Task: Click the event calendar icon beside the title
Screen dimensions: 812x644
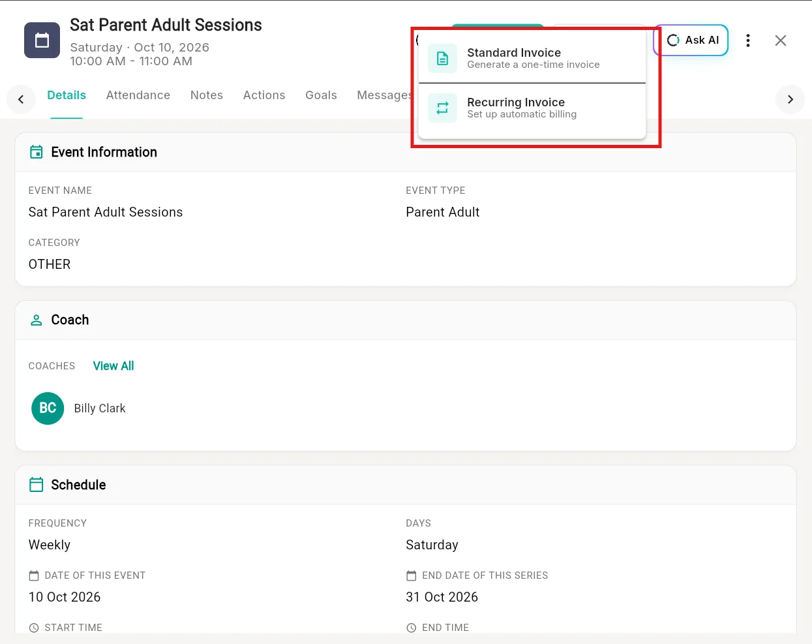Action: tap(42, 40)
